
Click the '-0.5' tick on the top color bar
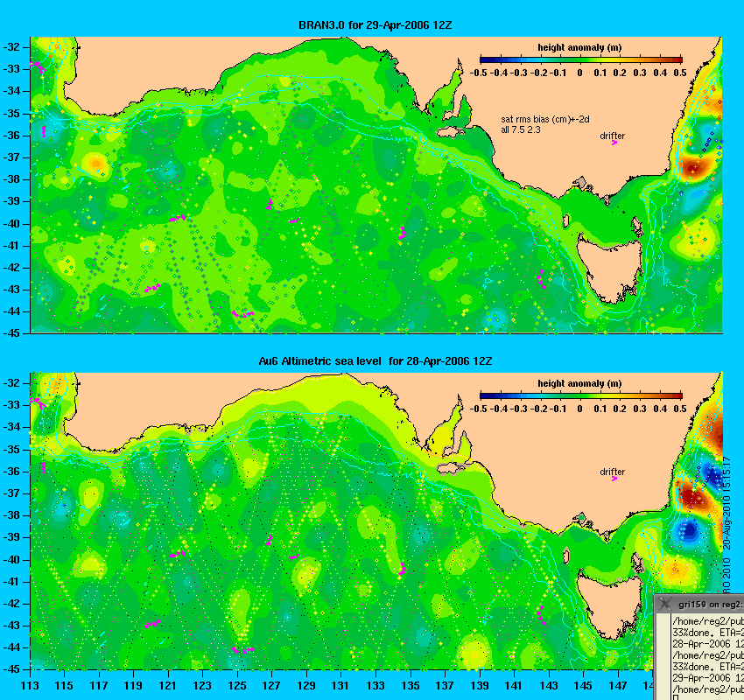[x=478, y=73]
